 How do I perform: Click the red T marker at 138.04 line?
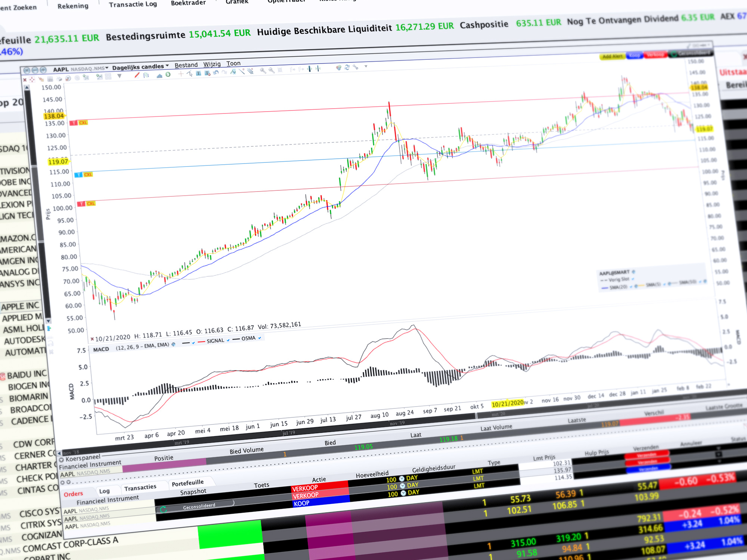point(74,123)
